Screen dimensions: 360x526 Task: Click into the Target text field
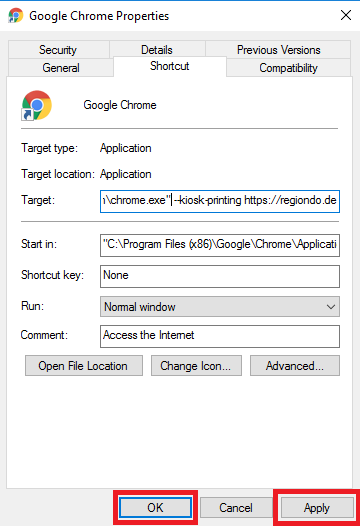pyautogui.click(x=220, y=201)
